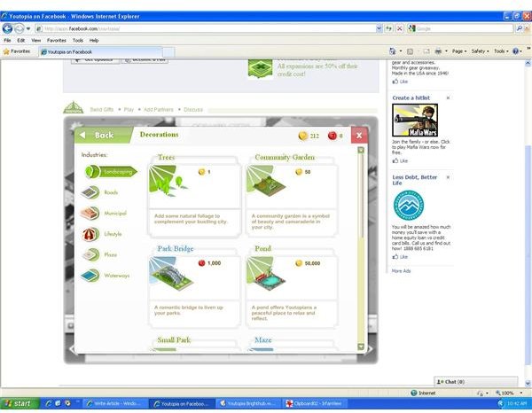
Task: Open the Favorites menu
Action: [57, 41]
